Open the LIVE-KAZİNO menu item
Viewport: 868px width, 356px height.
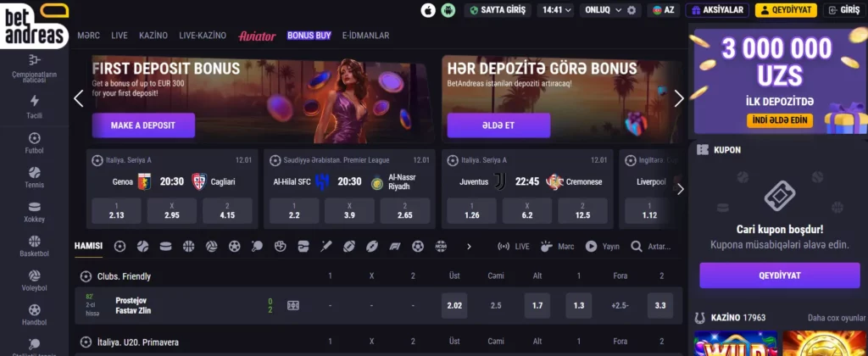click(x=203, y=36)
